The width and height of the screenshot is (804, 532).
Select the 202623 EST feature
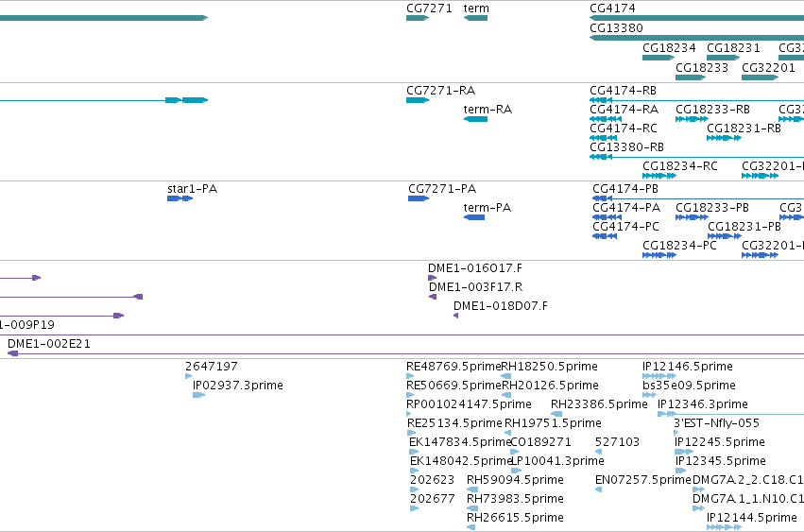[414, 489]
